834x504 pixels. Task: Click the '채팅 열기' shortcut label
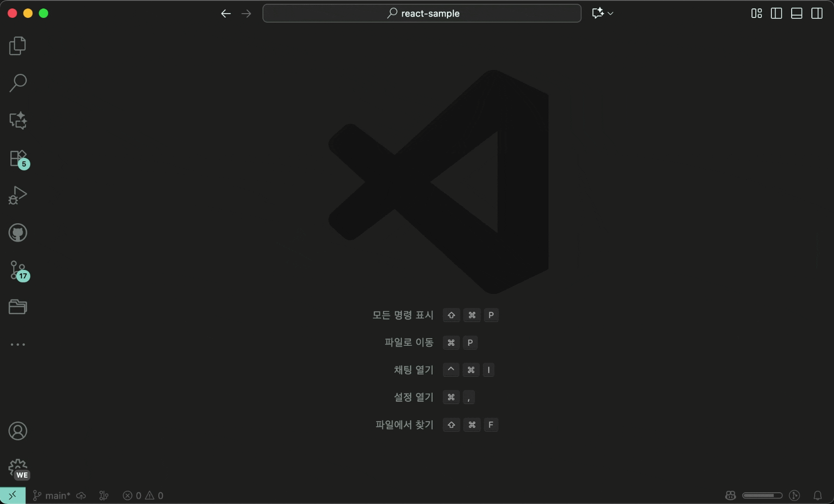(x=414, y=370)
